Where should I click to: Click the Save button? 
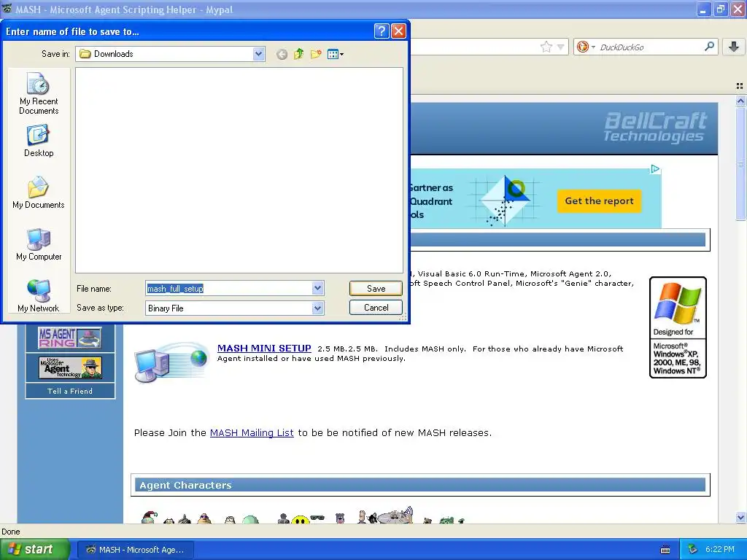coord(376,288)
